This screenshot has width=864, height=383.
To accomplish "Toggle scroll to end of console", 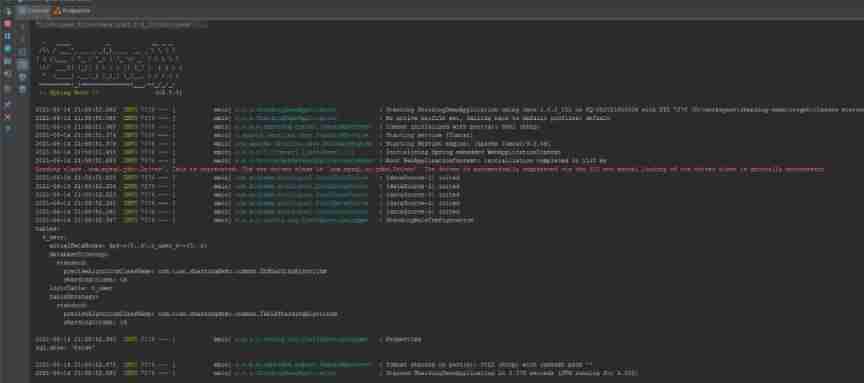I will coord(22,64).
